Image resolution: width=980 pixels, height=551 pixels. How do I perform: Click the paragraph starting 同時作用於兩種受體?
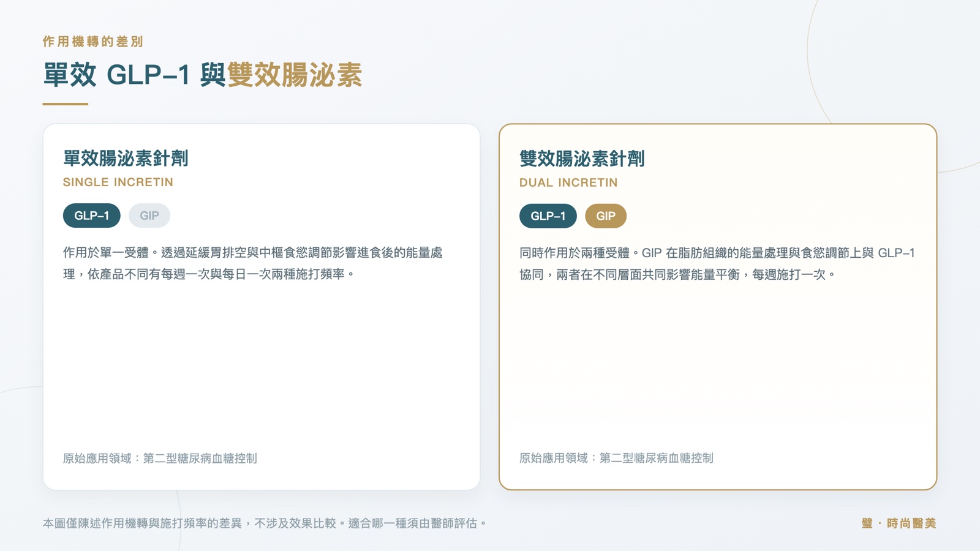coord(717,264)
